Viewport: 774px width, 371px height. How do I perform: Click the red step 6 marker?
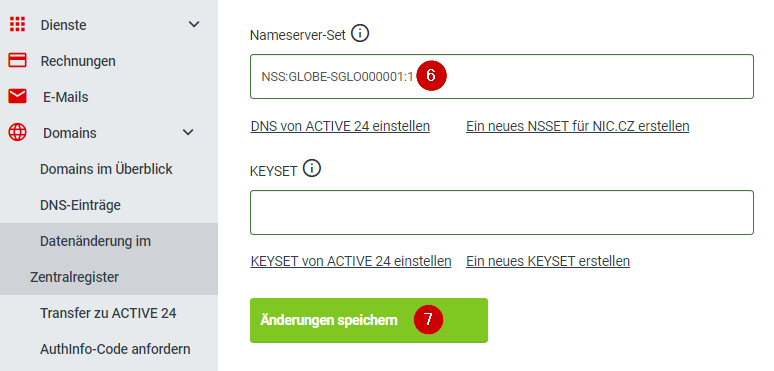click(x=431, y=75)
